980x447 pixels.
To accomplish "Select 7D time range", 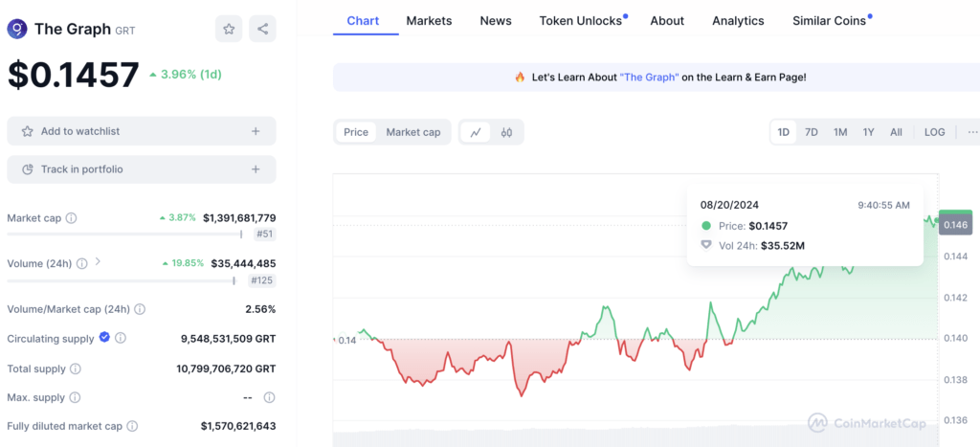I will 812,132.
